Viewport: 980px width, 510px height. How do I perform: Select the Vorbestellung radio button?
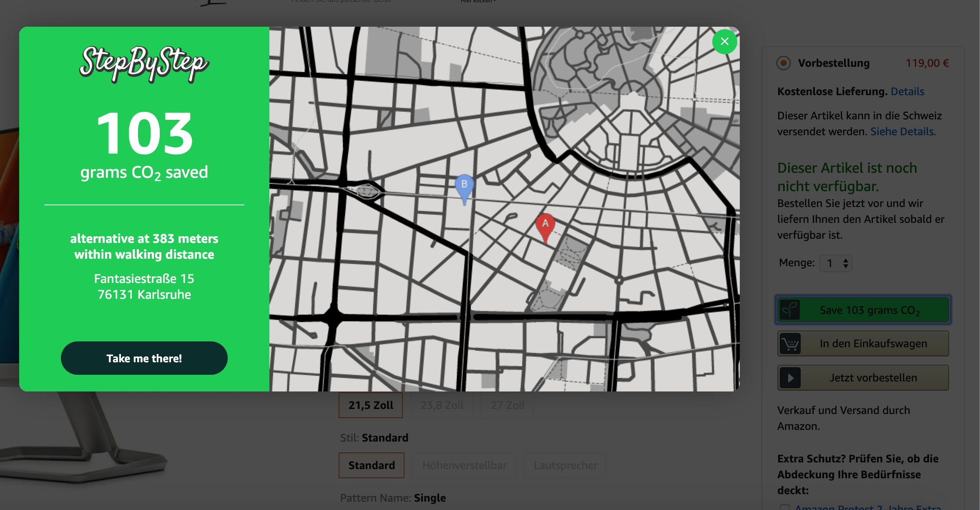point(783,63)
